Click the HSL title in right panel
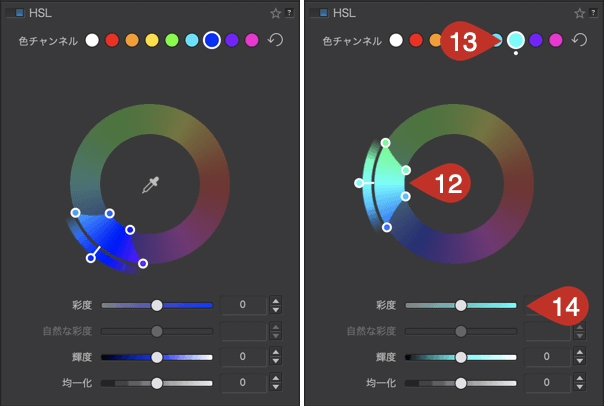604x406 pixels. point(344,13)
